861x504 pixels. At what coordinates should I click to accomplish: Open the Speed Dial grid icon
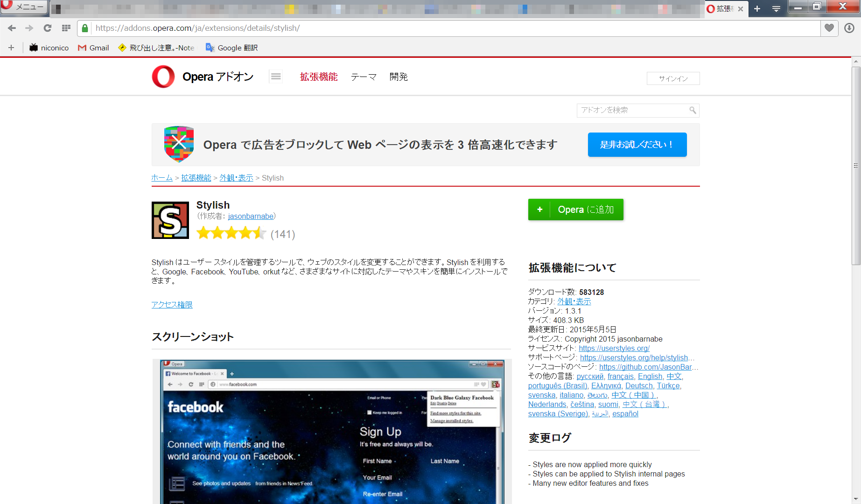[66, 28]
